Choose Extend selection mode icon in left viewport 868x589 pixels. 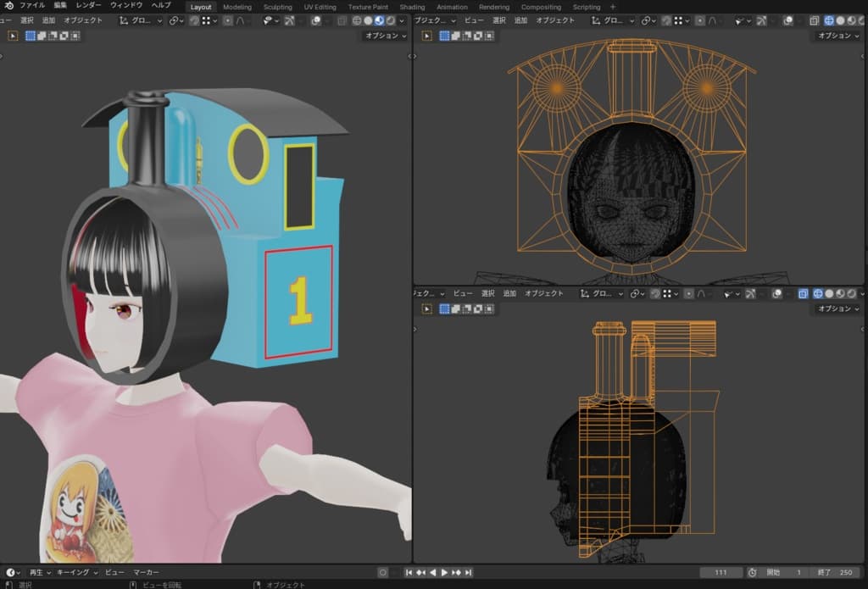click(x=42, y=36)
